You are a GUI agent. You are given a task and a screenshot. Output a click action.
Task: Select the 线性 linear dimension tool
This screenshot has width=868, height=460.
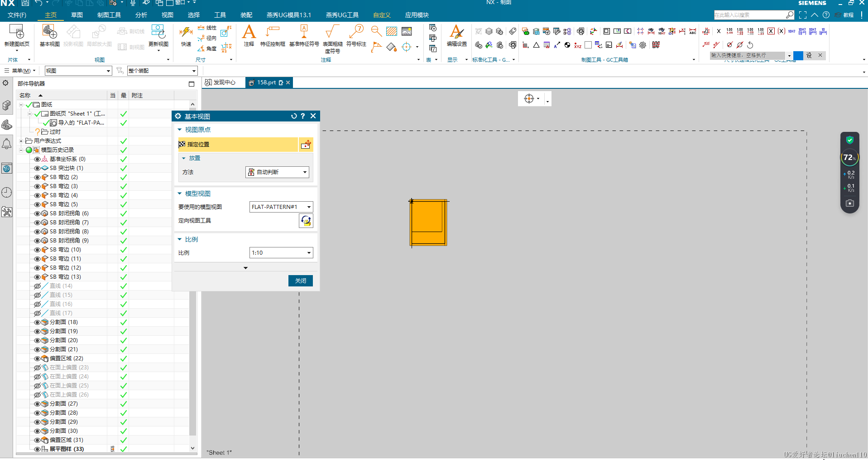click(207, 28)
